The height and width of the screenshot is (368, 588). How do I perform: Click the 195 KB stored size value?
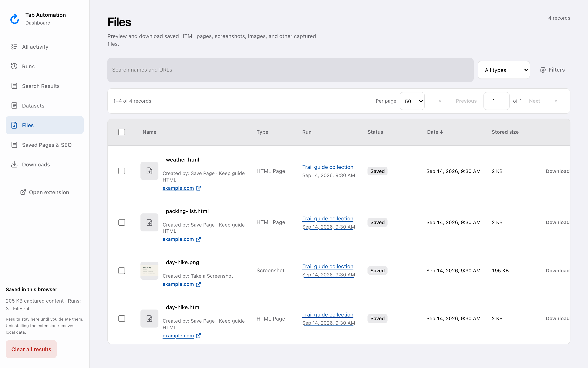tap(500, 271)
